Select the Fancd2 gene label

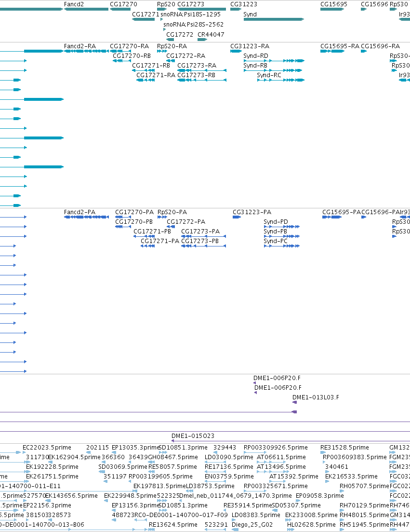pos(74,4)
